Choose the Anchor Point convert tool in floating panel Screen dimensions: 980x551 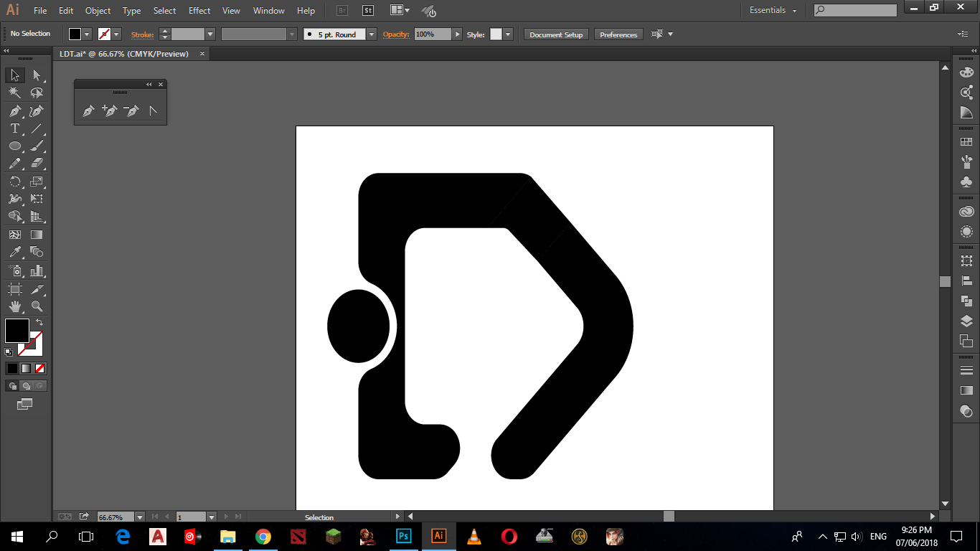153,111
